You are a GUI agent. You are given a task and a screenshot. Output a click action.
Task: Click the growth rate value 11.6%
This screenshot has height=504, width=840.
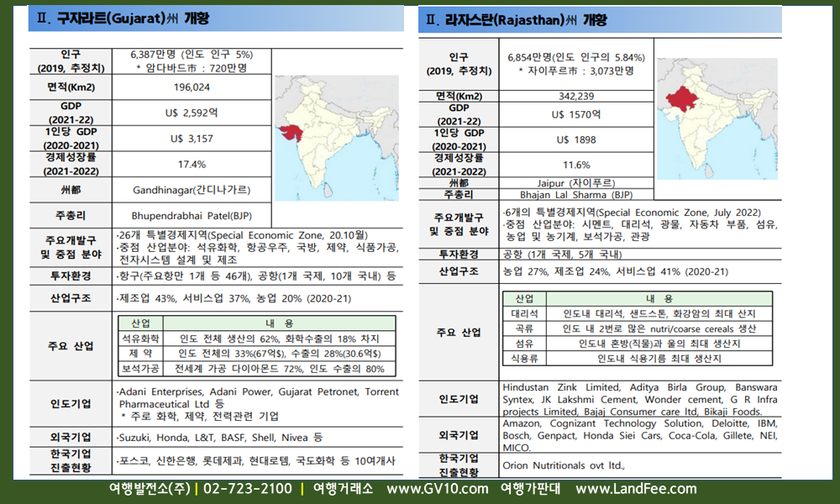tap(576, 165)
